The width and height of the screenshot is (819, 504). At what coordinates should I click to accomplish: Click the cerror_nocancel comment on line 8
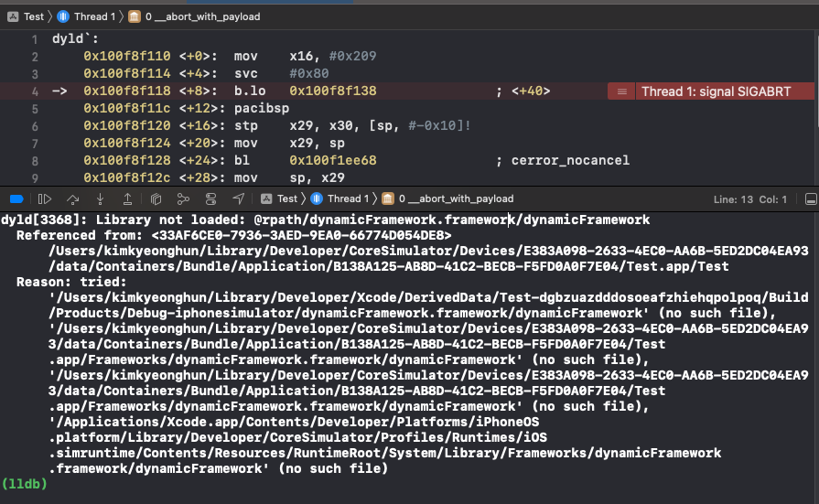[x=570, y=160]
